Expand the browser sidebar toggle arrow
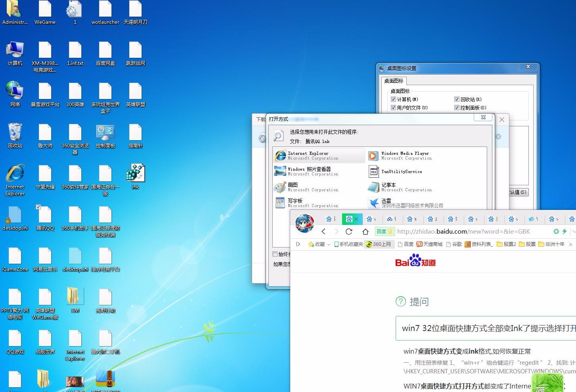This screenshot has height=392, width=576. point(298,244)
